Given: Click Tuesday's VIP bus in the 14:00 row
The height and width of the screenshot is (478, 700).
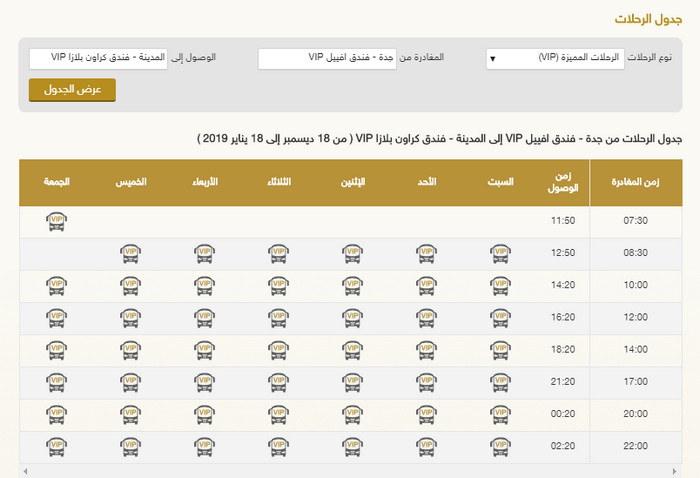Looking at the screenshot, I should (x=278, y=350).
